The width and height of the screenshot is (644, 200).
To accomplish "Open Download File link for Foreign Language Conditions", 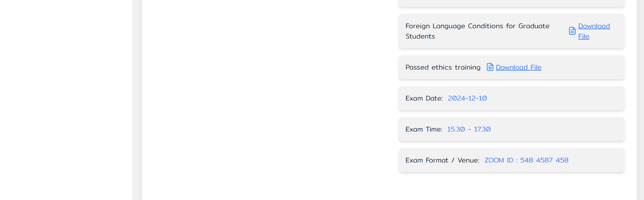I will (594, 26).
